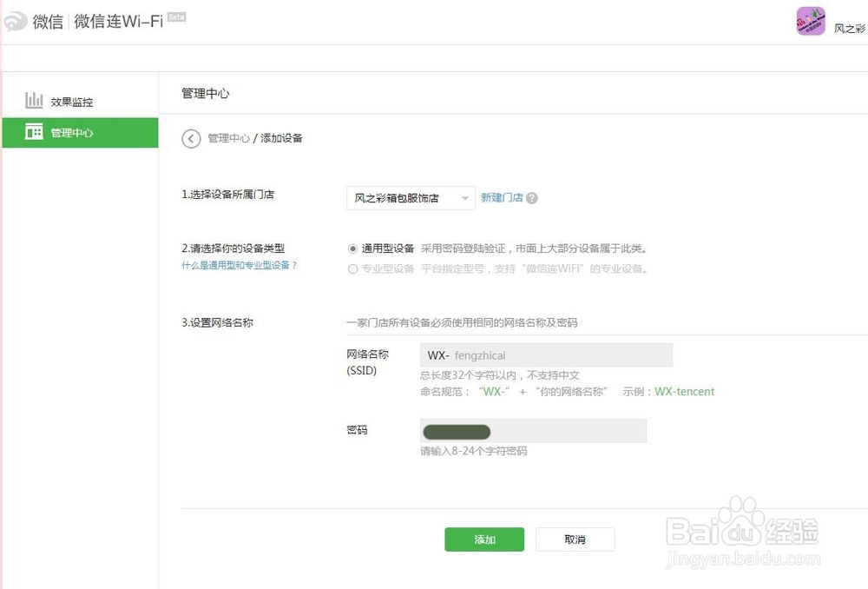Select the 通用型设备 radio button
This screenshot has height=589, width=868.
(352, 248)
